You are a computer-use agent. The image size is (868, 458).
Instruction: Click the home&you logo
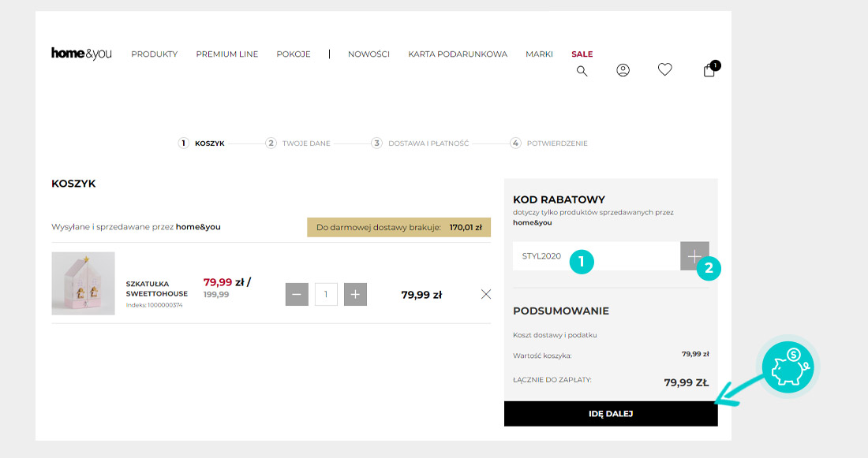(81, 53)
